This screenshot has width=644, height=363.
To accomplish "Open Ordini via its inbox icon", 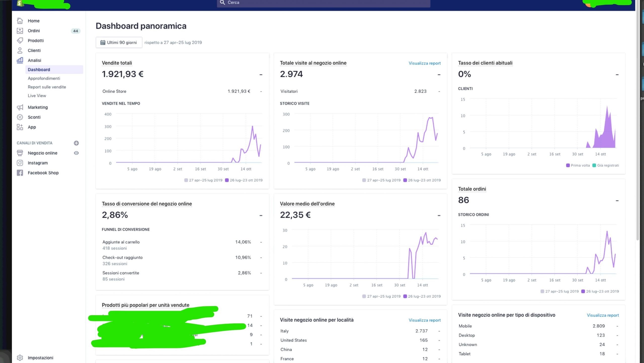I will [20, 31].
